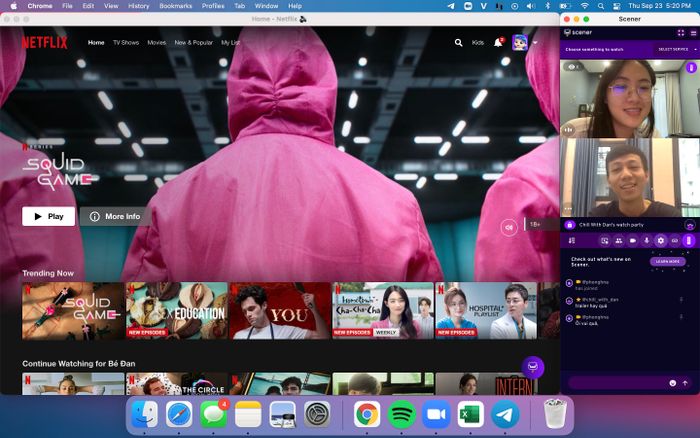
Task: Toggle the Scener camera
Action: click(633, 241)
